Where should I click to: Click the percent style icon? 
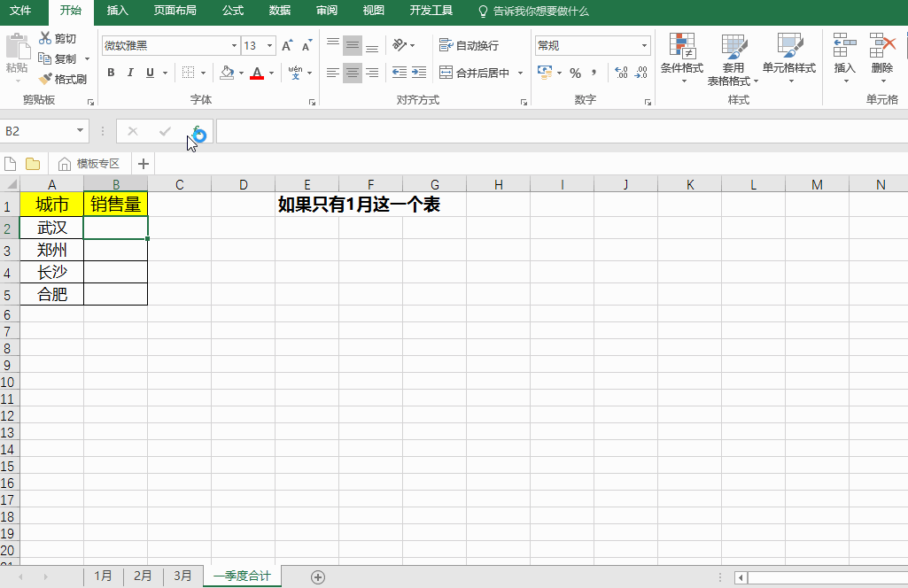coord(575,73)
